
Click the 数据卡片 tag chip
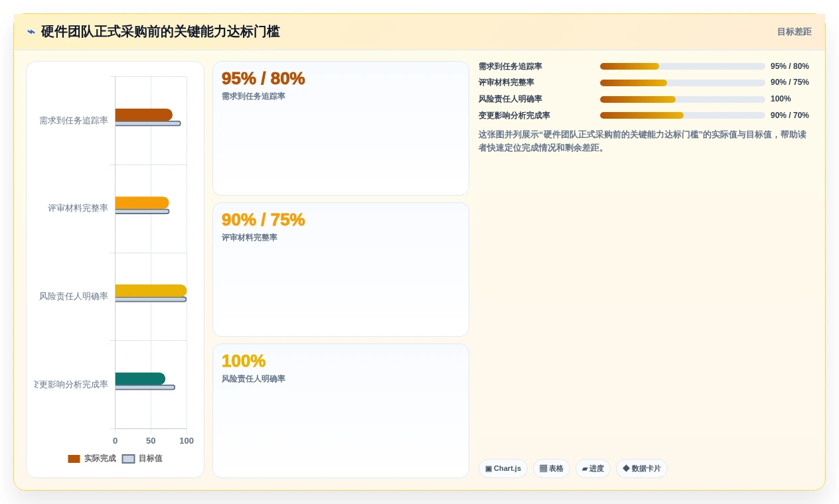[642, 469]
